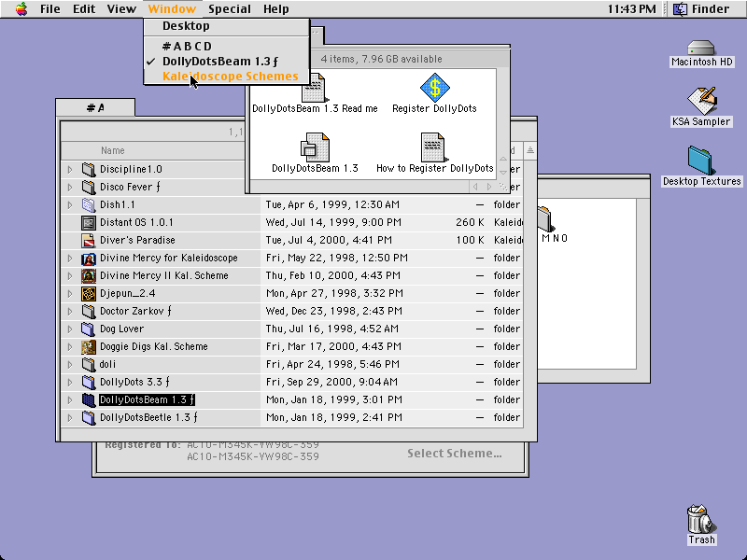Image resolution: width=747 pixels, height=560 pixels.
Task: Click date cell Mon, Jan 18, 1999, 2:41 PM
Action: 334,417
